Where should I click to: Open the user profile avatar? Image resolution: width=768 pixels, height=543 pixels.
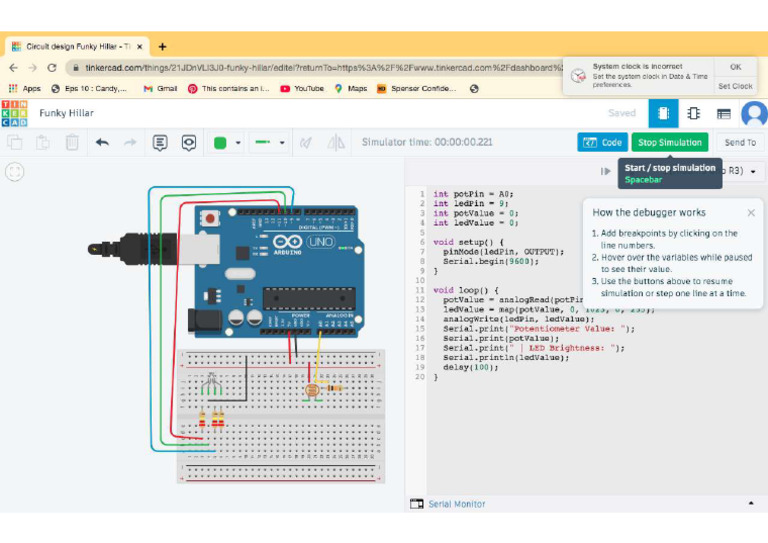[x=754, y=114]
